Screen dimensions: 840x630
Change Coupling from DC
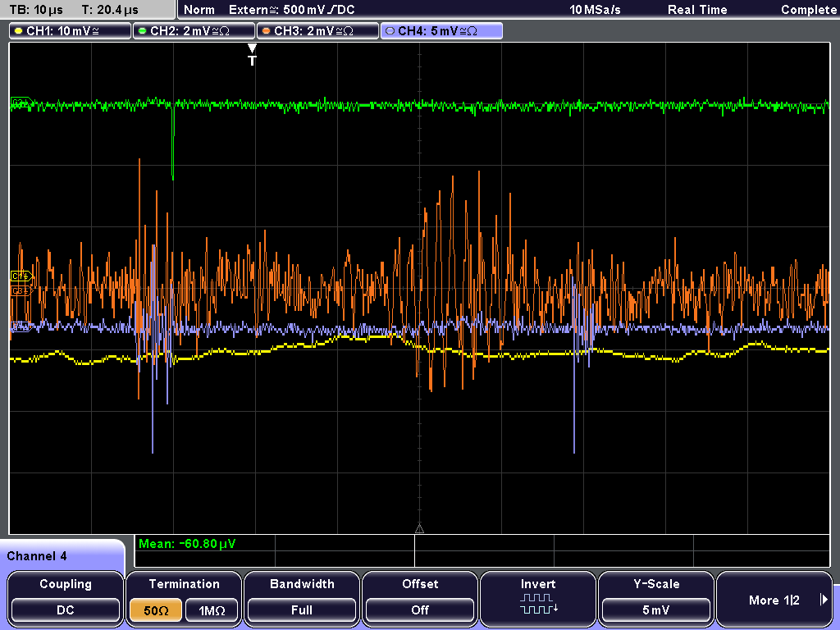coord(66,598)
